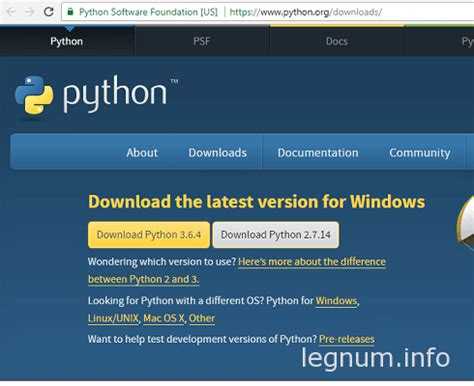Follow the Linux/UNIX link
Viewport: 474px width, 386px height.
(x=113, y=318)
